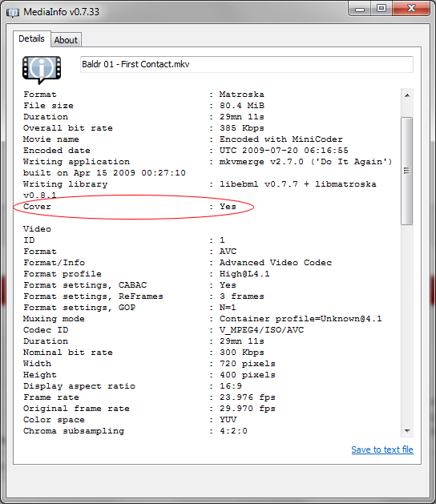Close the MediaInfo window
436x504 pixels.
[411, 9]
